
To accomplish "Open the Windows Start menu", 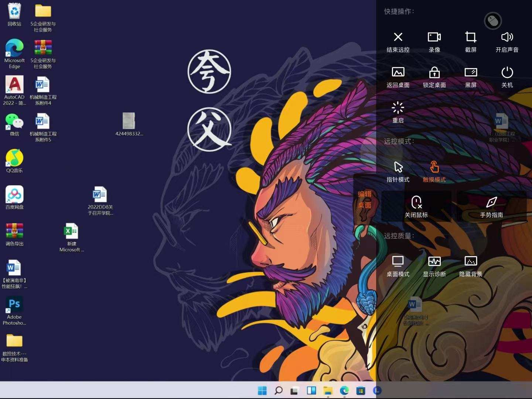I will tap(262, 391).
